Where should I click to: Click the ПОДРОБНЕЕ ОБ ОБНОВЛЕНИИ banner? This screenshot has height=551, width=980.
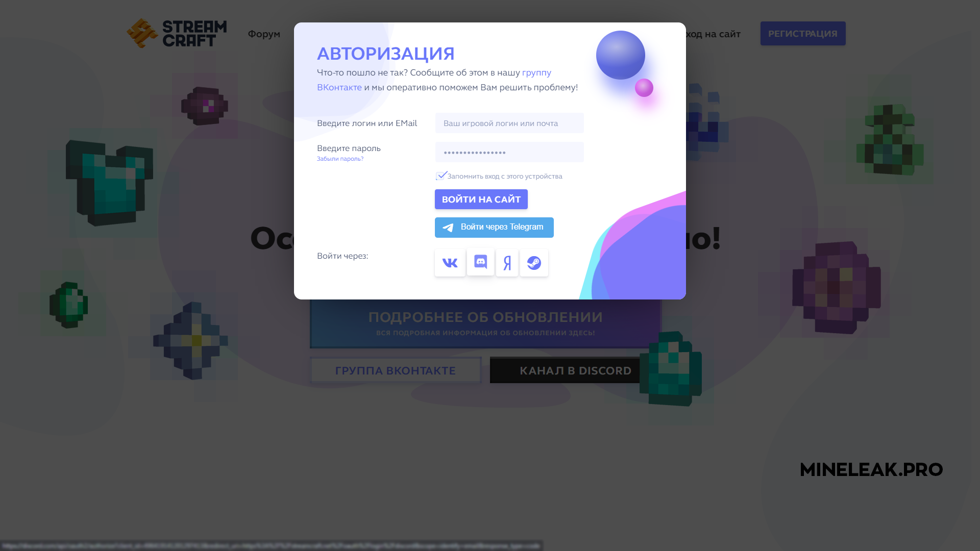[485, 323]
